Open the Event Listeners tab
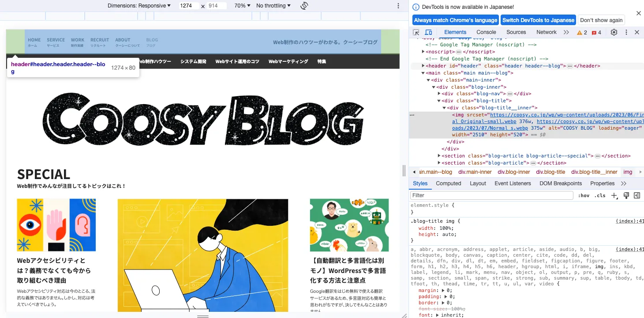The image size is (644, 318). point(513,183)
